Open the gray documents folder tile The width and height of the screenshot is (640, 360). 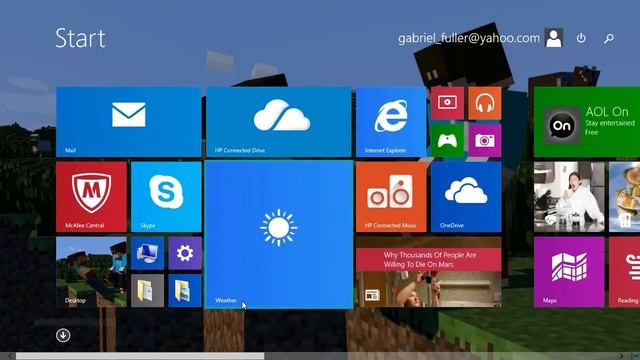tap(147, 291)
